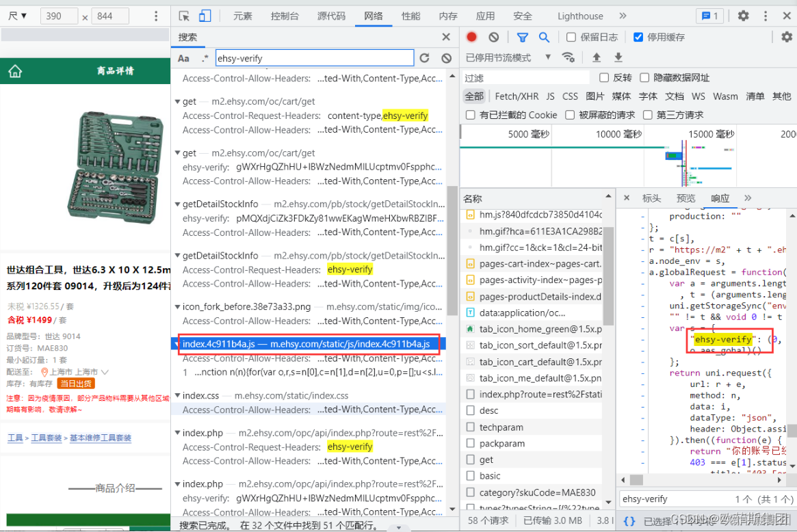Screen dimensions: 797x532
Task: Open the 预览 request tab
Action: click(x=685, y=198)
